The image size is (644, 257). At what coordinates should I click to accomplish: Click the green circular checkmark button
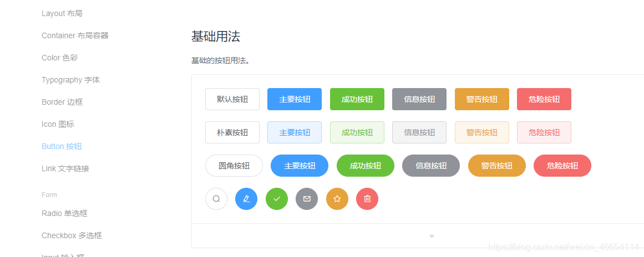pos(277,199)
